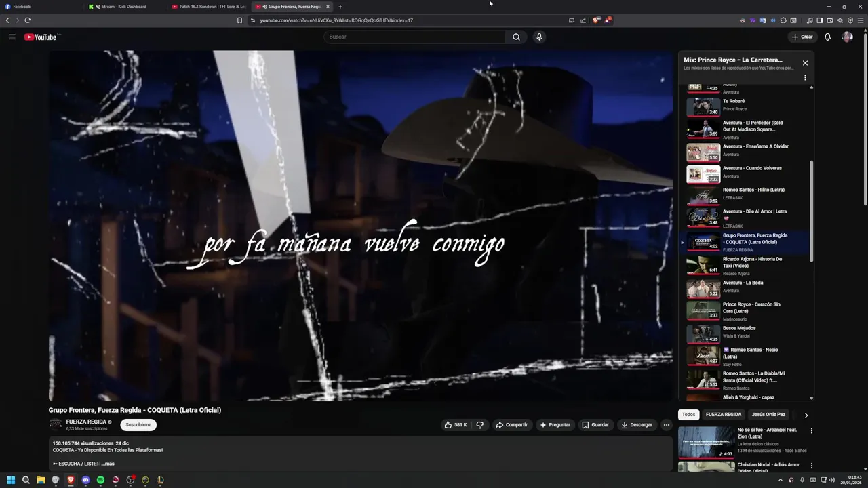The height and width of the screenshot is (488, 868).
Task: Like the video with thumbs up
Action: click(456, 425)
